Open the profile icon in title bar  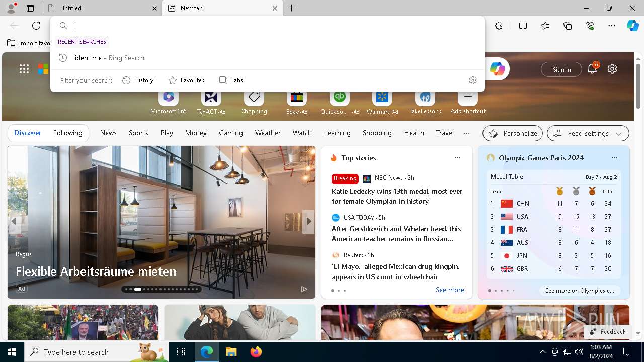pos(11,8)
